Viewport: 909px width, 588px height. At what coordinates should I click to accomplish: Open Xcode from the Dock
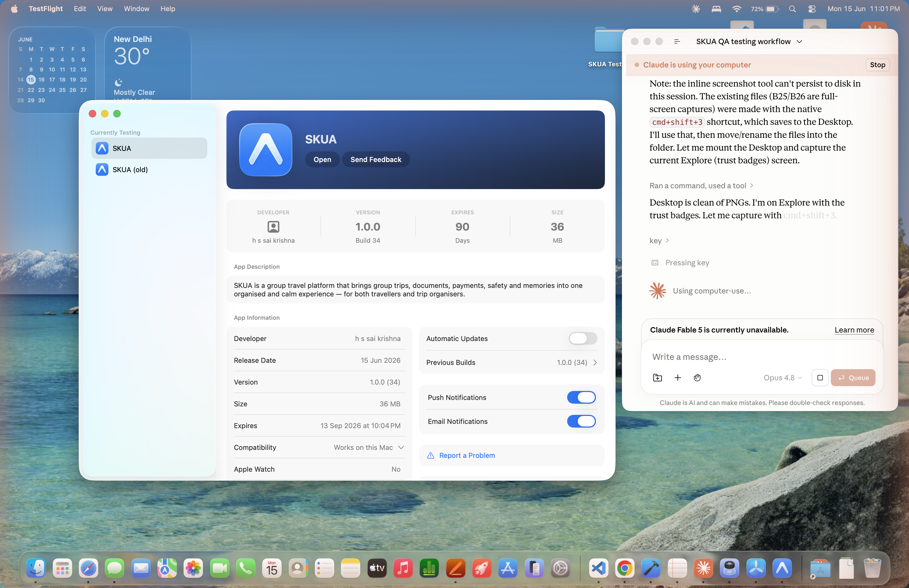pyautogui.click(x=650, y=568)
